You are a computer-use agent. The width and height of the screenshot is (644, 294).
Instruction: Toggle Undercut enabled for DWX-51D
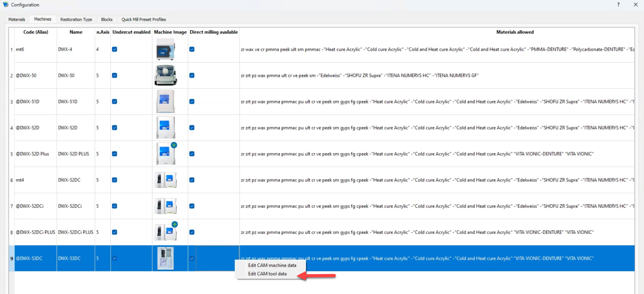pos(115,101)
